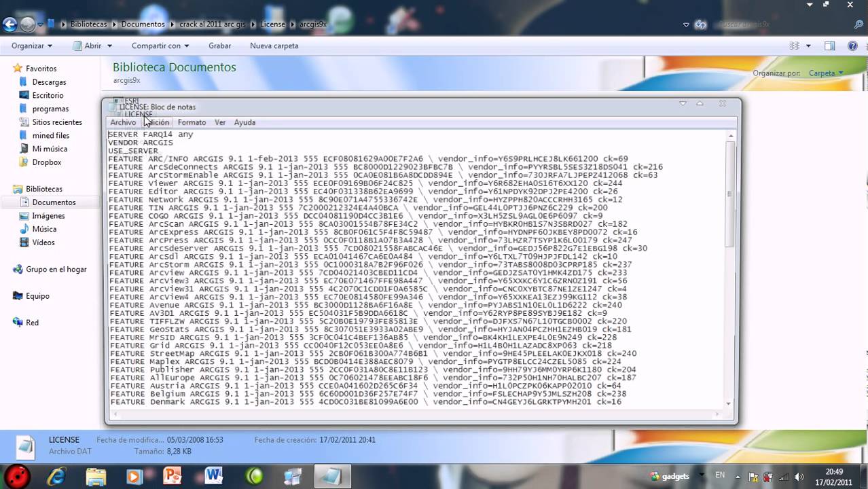
Task: Click Notepad scroll down arrow
Action: [730, 403]
